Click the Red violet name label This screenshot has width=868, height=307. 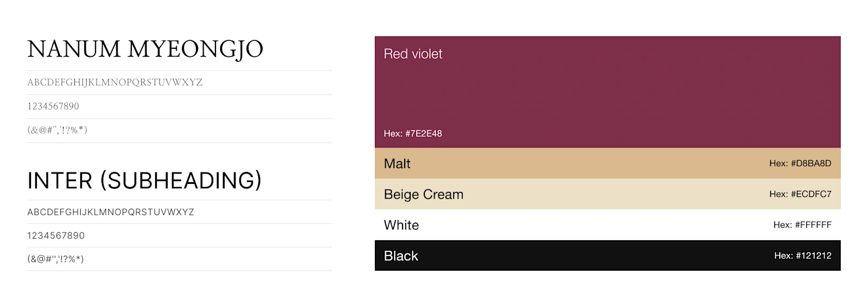pos(413,54)
